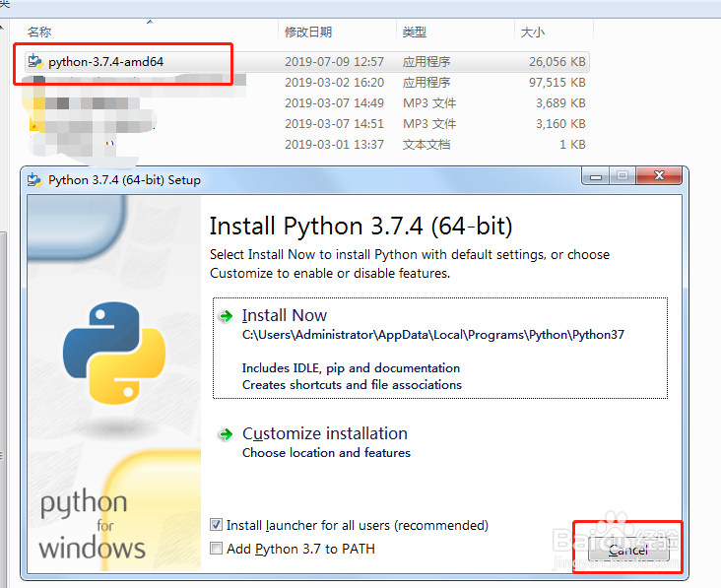
Task: Select the python-3.7.4-amd64 installer file icon
Action: coord(35,61)
